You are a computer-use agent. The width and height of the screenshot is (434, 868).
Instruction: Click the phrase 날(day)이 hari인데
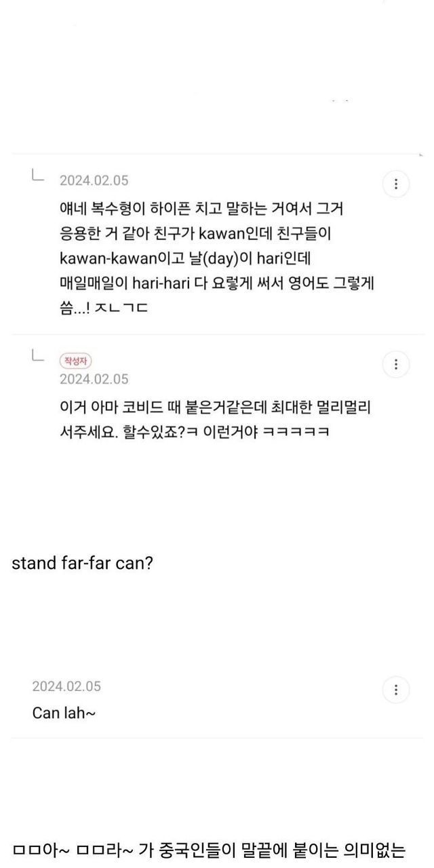[232, 258]
